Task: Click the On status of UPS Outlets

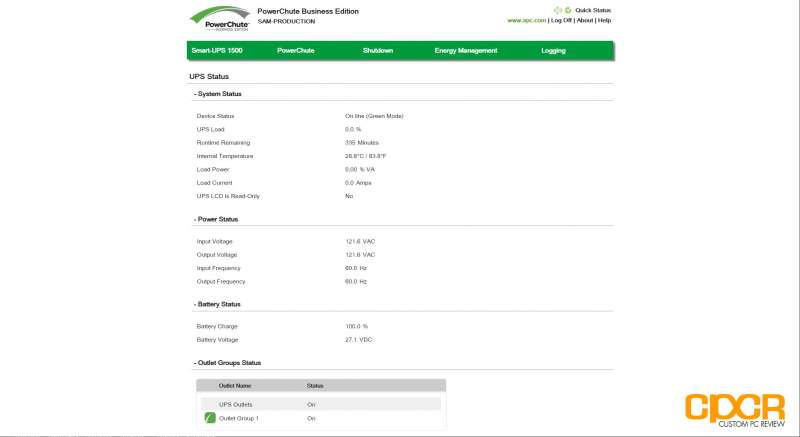Action: tap(311, 404)
